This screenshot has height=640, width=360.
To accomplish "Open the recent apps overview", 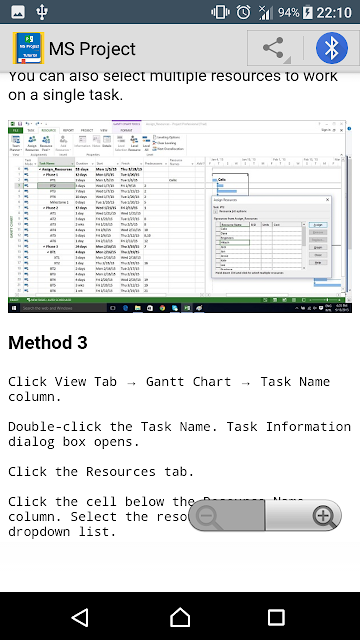I will tap(276, 617).
